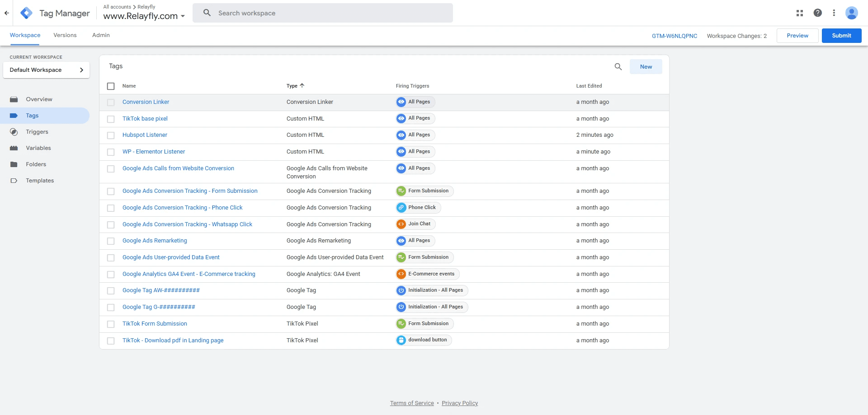Screen dimensions: 868x415
Task: Open Google Analytics GA4 Event E-Commerce tracking tag
Action: tap(189, 274)
